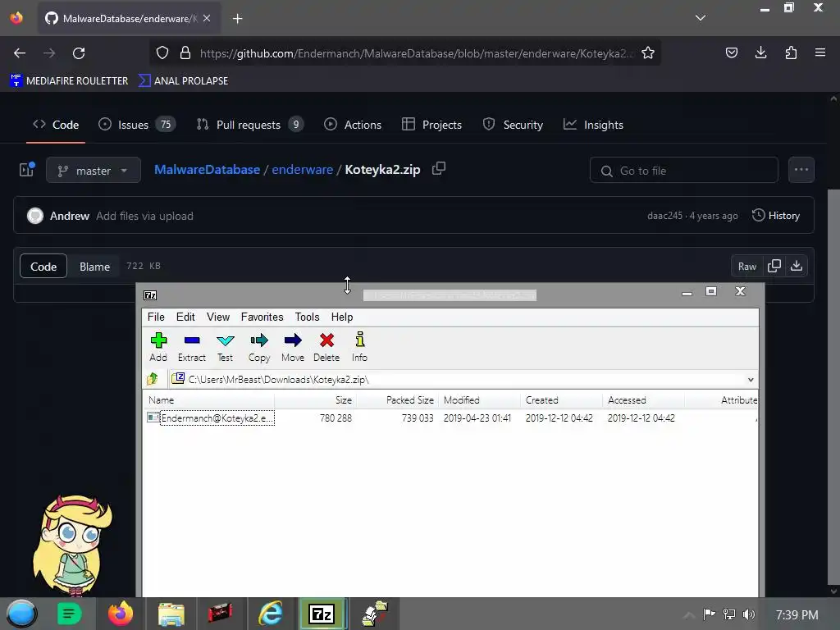Open Firefox Extensions puzzle icon
This screenshot has height=630, width=840.
[791, 52]
